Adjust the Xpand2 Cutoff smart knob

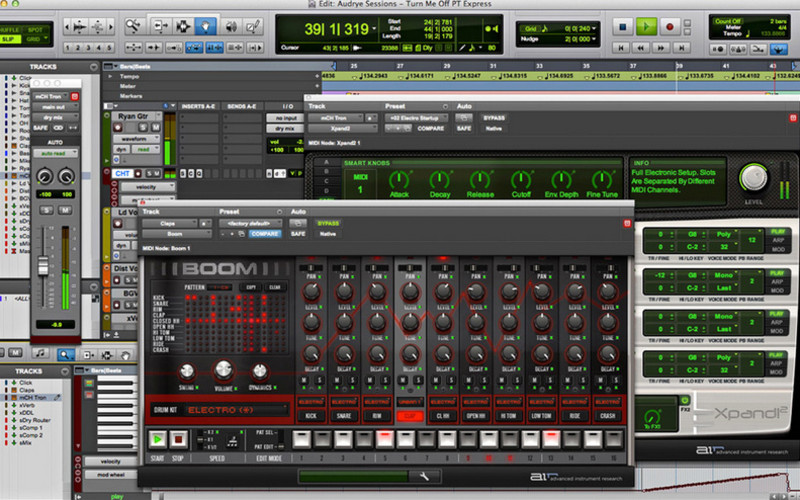520,179
